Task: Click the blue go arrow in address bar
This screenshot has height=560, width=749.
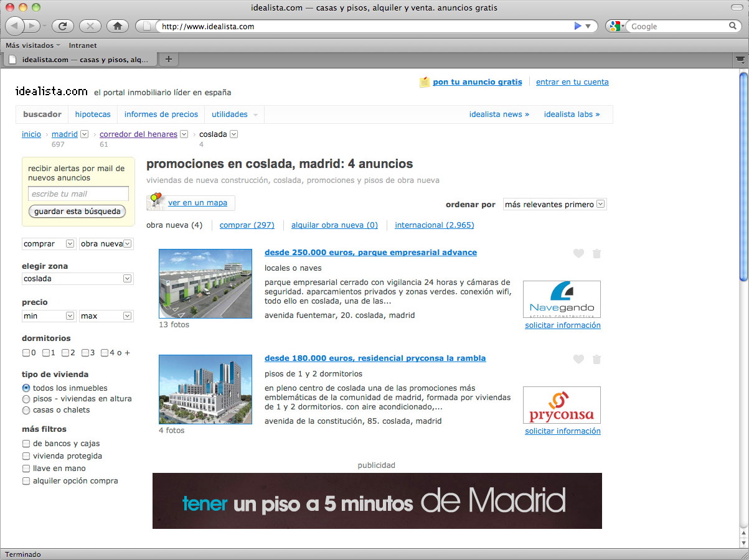Action: tap(577, 26)
